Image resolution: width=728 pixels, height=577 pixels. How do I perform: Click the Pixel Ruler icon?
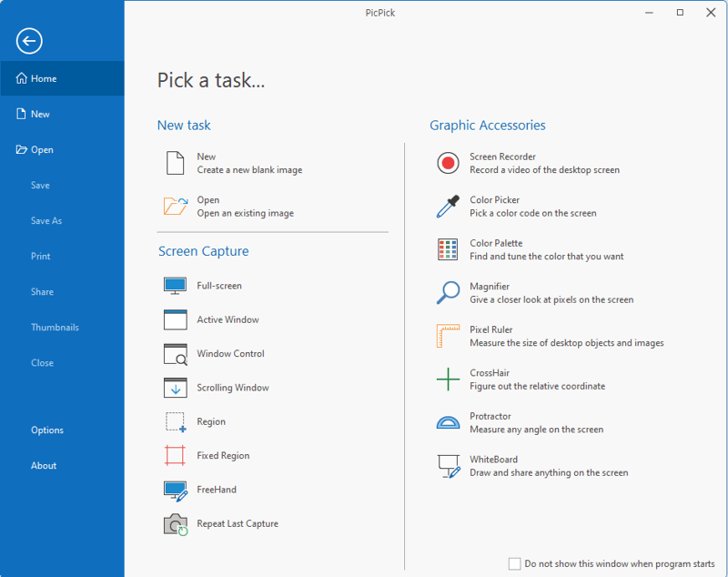pyautogui.click(x=448, y=336)
